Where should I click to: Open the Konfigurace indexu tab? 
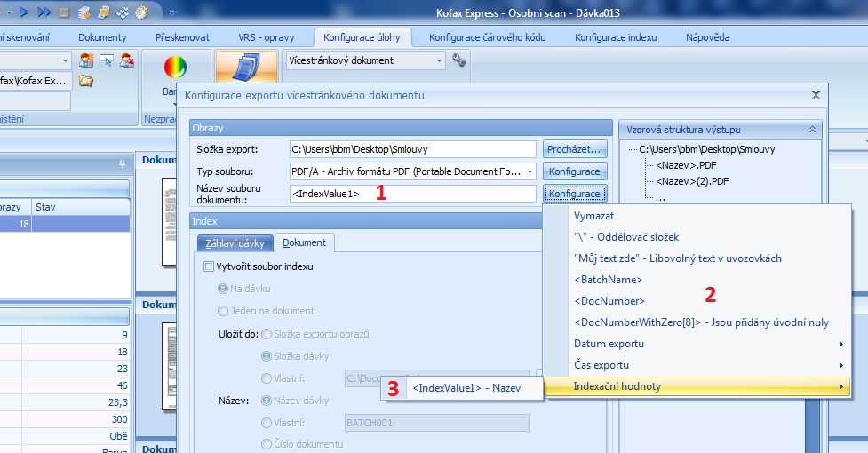click(616, 37)
